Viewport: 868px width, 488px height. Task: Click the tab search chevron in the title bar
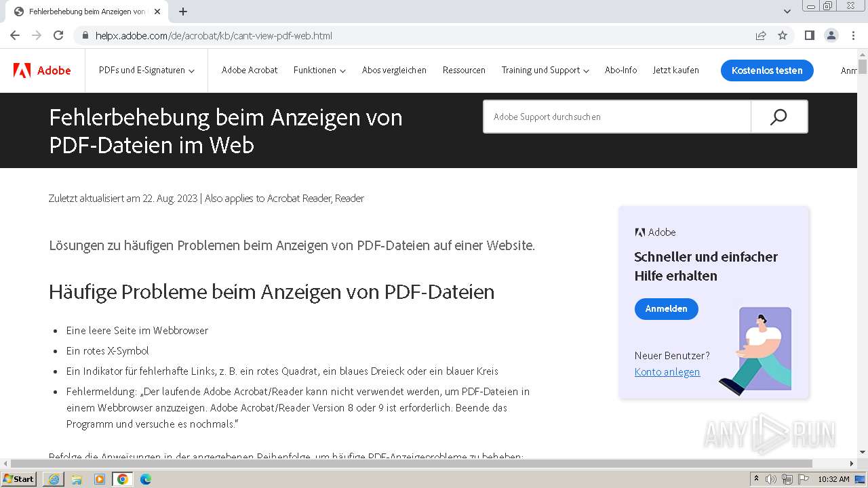pos(787,12)
